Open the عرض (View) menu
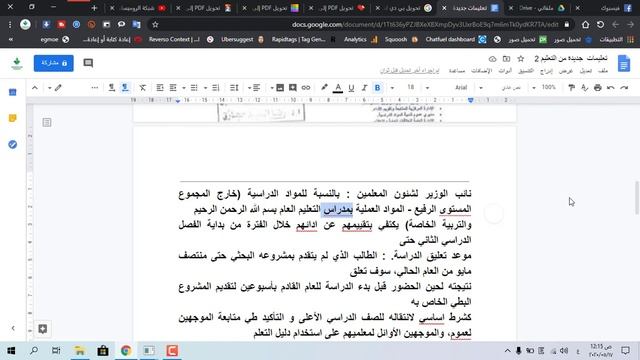The width and height of the screenshot is (640, 360). pyautogui.click(x=566, y=71)
